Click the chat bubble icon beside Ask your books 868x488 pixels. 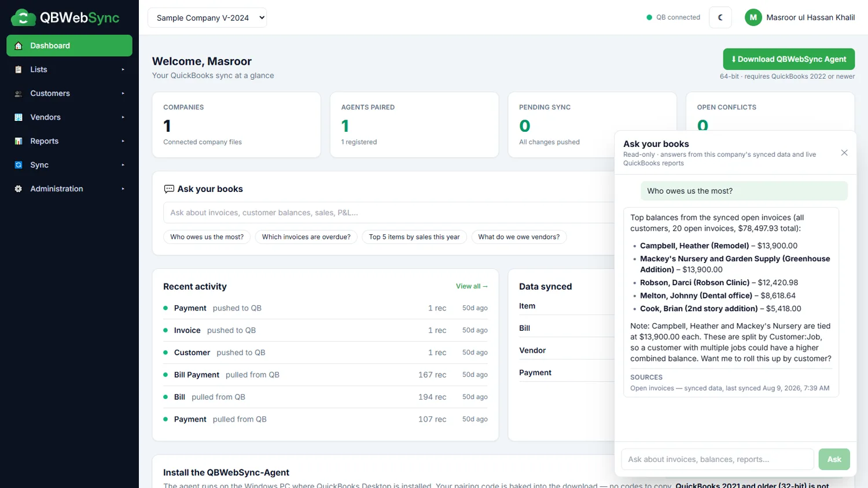point(169,189)
